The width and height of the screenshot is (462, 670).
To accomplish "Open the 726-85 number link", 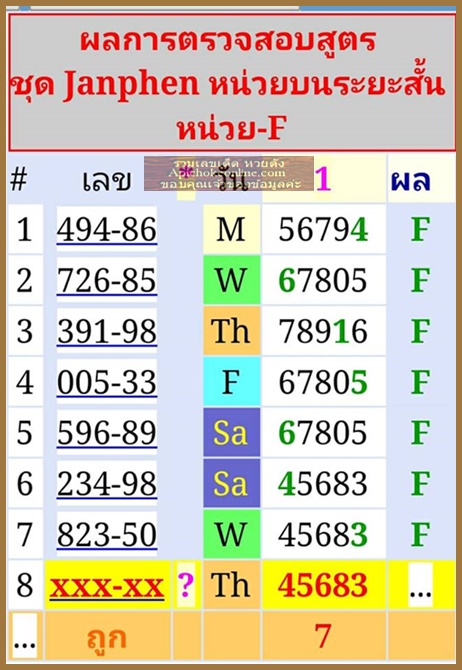I will (107, 280).
